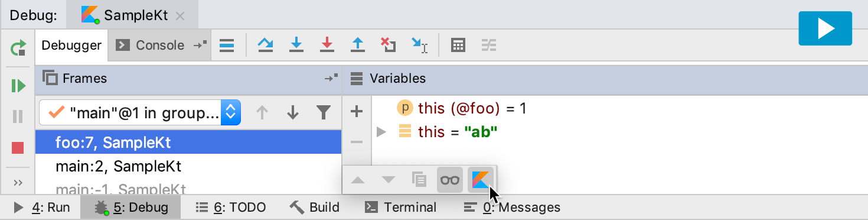Resume the program with green arrow

pos(18,86)
